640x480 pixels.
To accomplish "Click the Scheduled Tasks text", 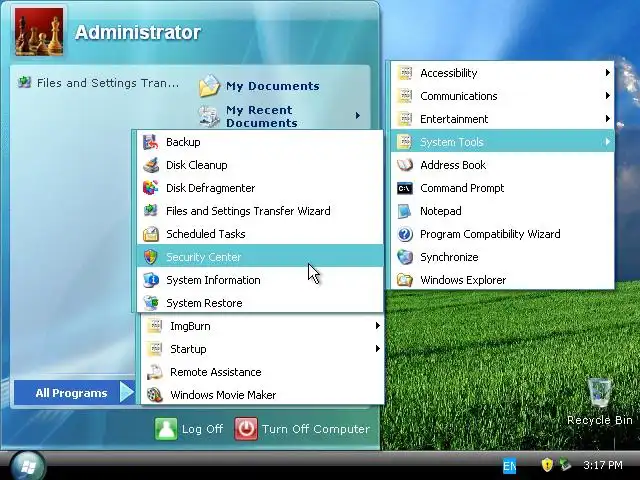I will [x=206, y=234].
